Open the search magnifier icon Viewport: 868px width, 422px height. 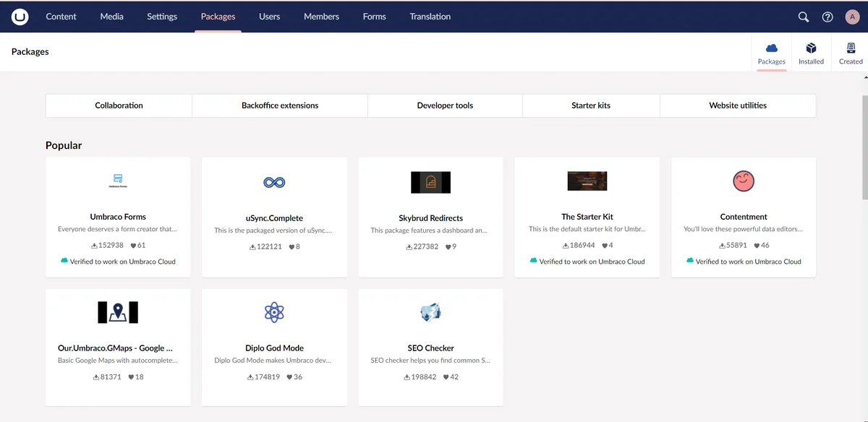coord(804,17)
